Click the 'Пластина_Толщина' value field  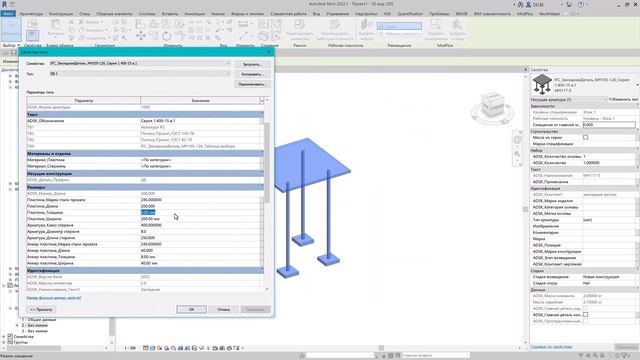200,213
